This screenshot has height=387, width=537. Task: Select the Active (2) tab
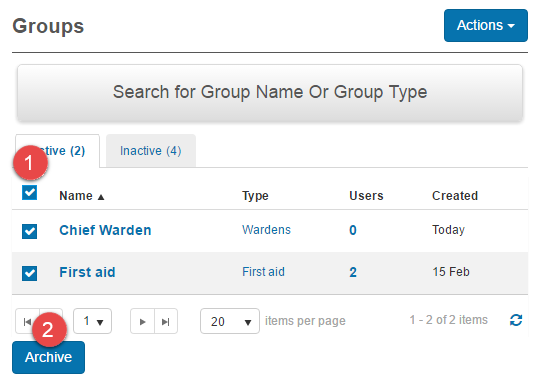click(58, 151)
